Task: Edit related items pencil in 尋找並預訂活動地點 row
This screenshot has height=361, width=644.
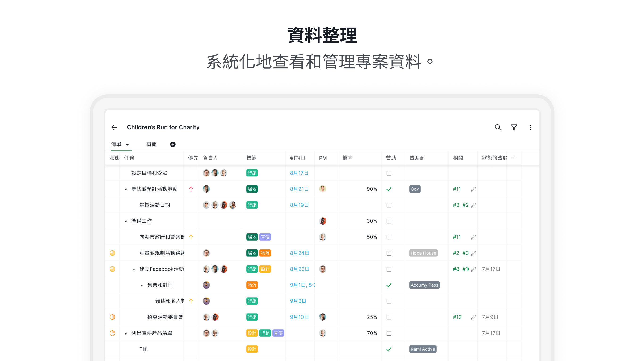Action: pos(473,189)
